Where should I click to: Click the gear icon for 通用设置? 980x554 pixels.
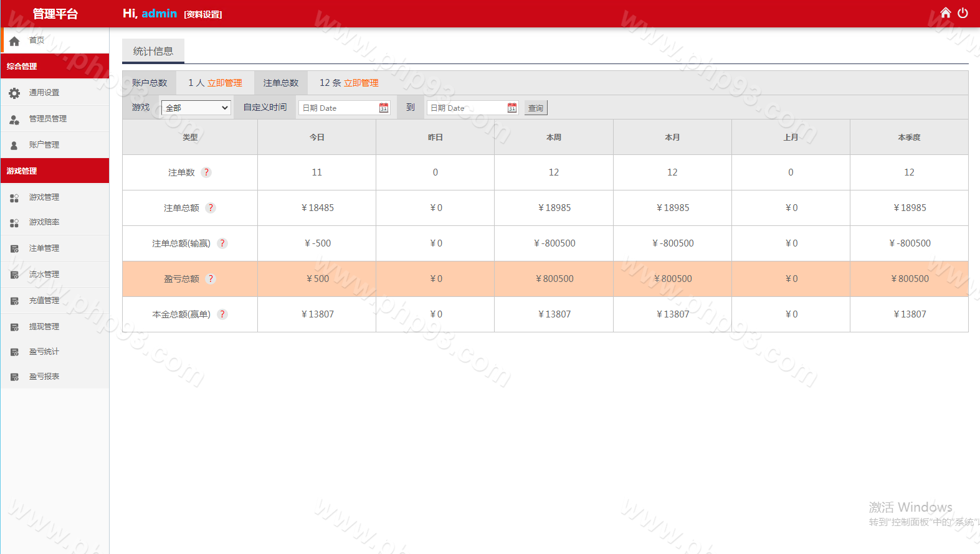(14, 93)
